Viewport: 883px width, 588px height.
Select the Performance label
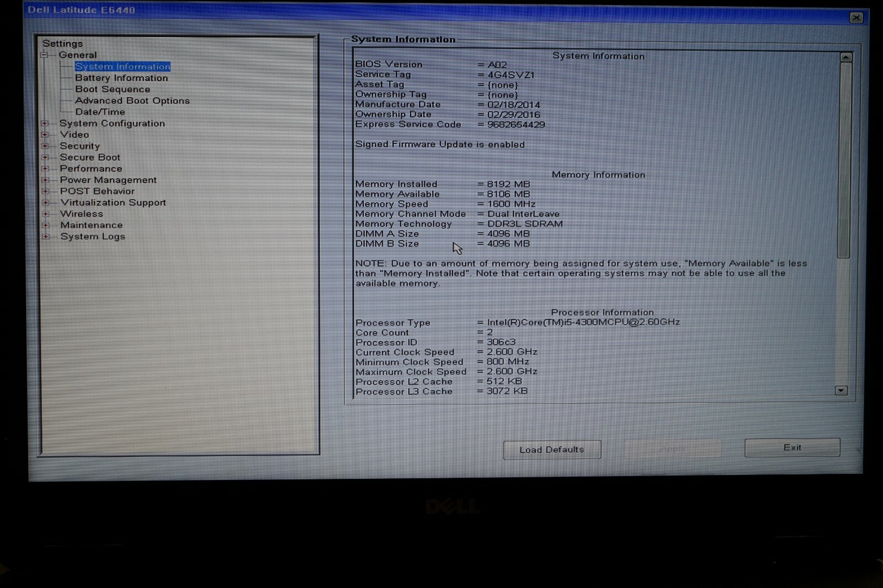coord(91,169)
